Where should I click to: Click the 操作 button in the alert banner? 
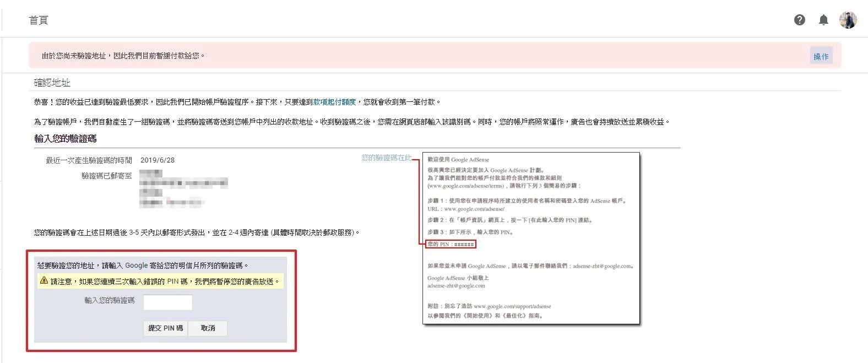click(x=821, y=56)
